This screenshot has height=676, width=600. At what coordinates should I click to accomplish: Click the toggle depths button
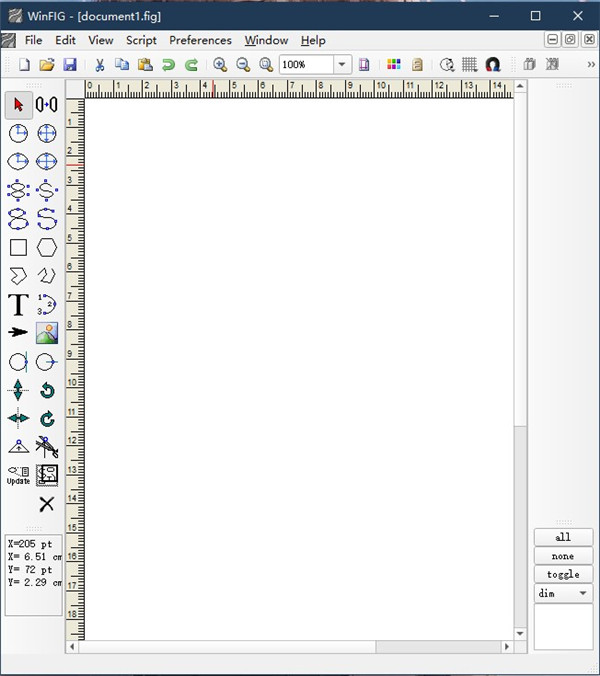click(x=563, y=575)
